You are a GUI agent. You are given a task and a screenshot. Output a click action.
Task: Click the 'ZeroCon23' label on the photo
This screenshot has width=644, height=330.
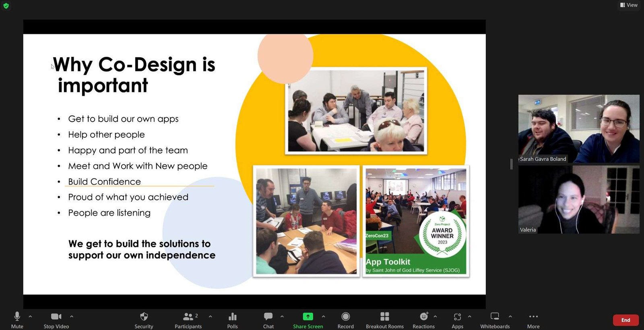point(377,236)
